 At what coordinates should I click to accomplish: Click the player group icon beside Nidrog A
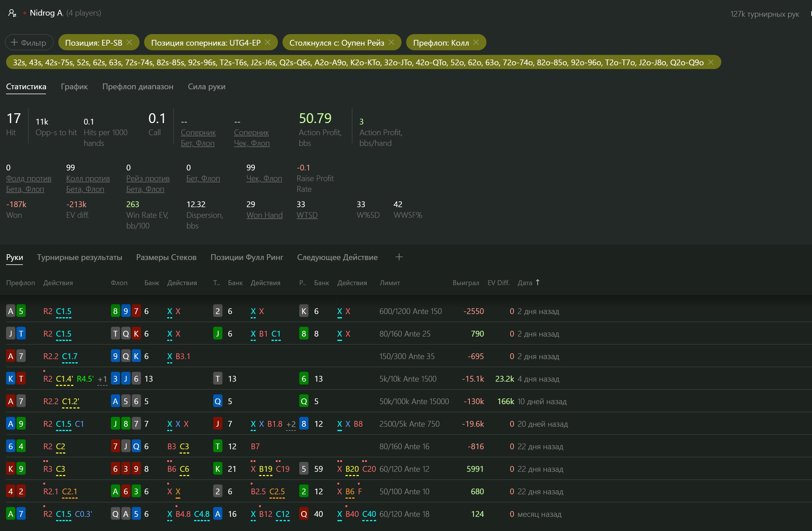(x=12, y=13)
